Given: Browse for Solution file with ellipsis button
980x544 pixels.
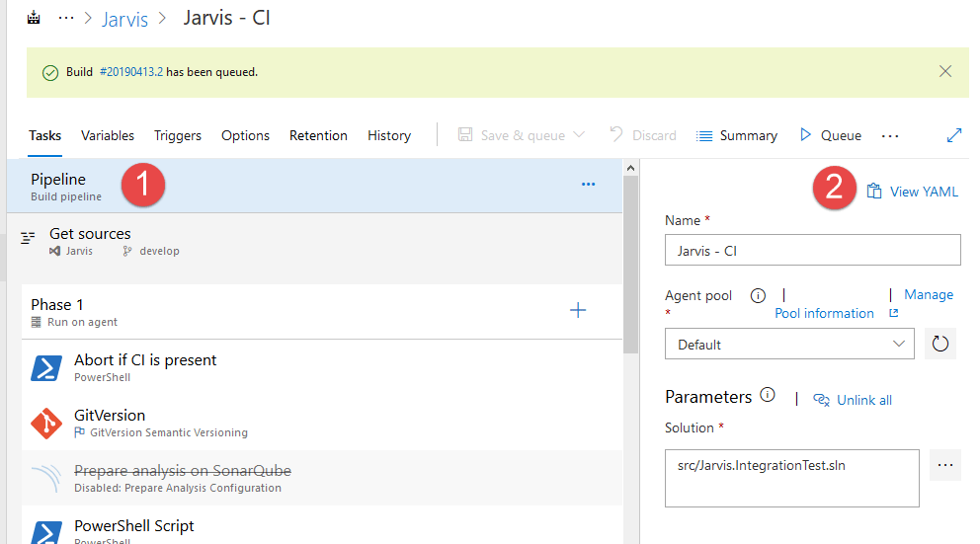Looking at the screenshot, I should (x=945, y=465).
